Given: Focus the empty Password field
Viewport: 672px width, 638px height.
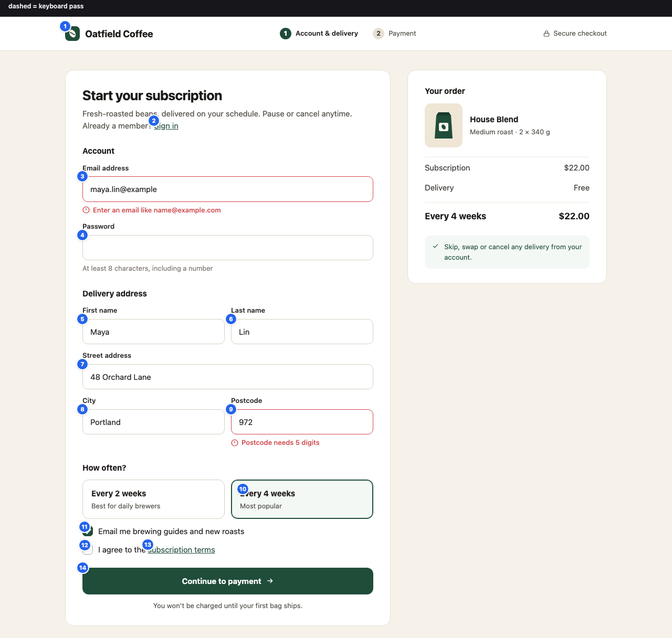Looking at the screenshot, I should 228,248.
